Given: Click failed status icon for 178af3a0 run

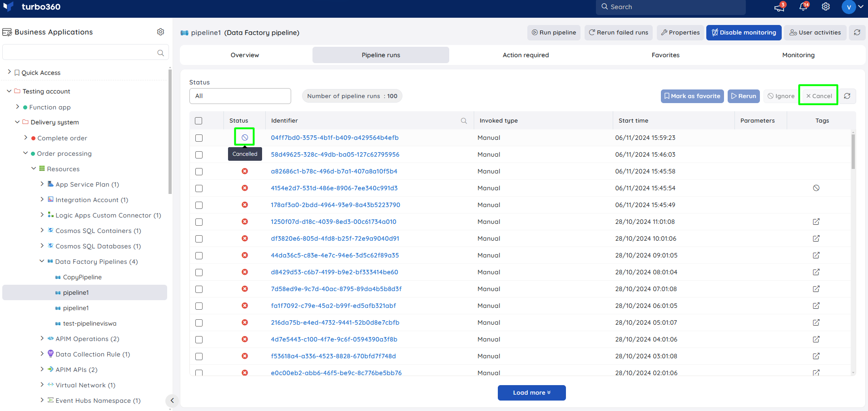Looking at the screenshot, I should coord(245,205).
